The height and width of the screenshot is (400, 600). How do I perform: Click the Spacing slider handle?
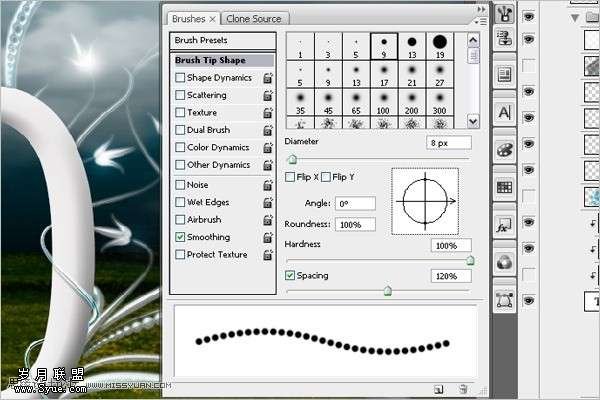pyautogui.click(x=388, y=291)
